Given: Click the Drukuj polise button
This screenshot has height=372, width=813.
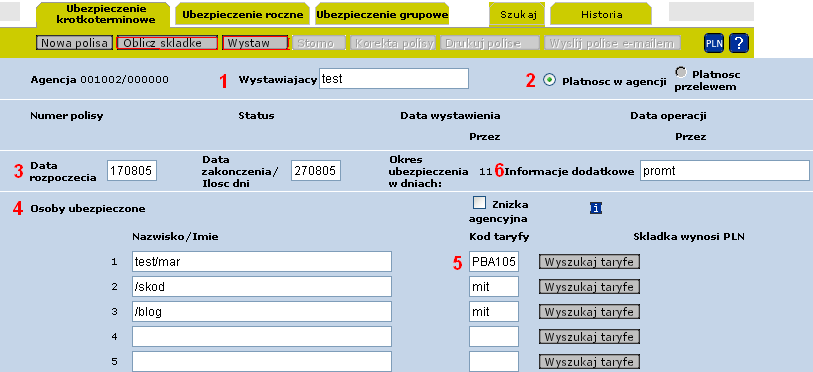Looking at the screenshot, I should (x=489, y=43).
